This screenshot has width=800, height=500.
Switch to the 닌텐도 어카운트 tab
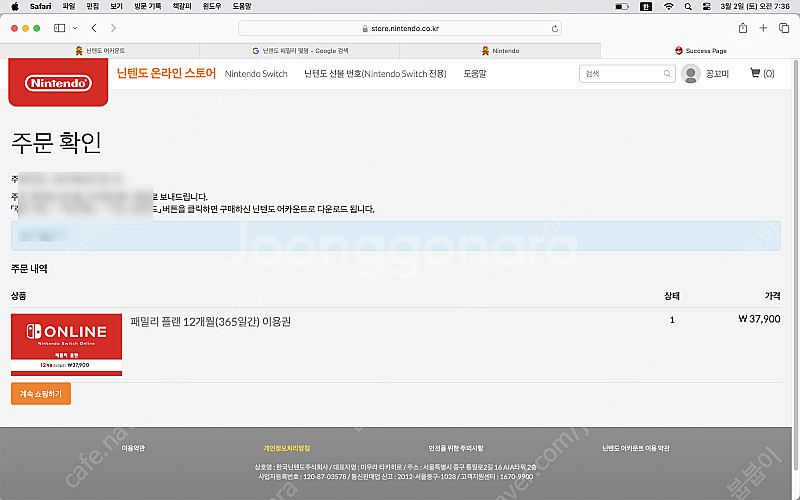coord(100,51)
